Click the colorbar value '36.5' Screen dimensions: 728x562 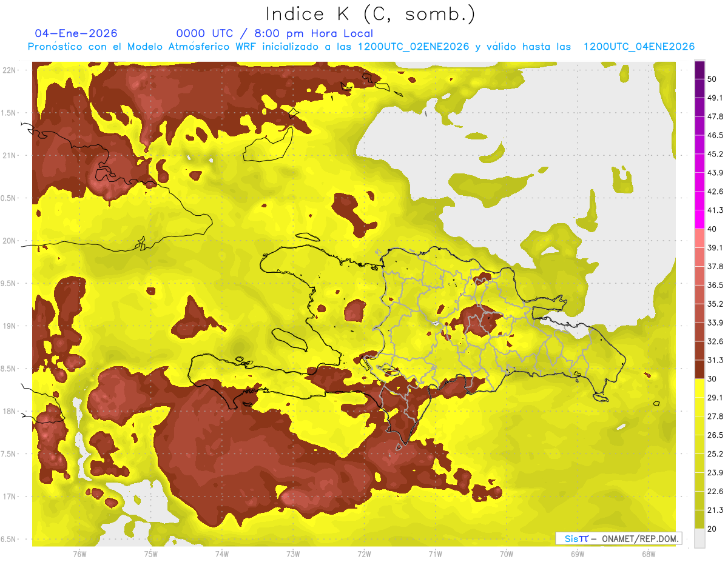[715, 285]
